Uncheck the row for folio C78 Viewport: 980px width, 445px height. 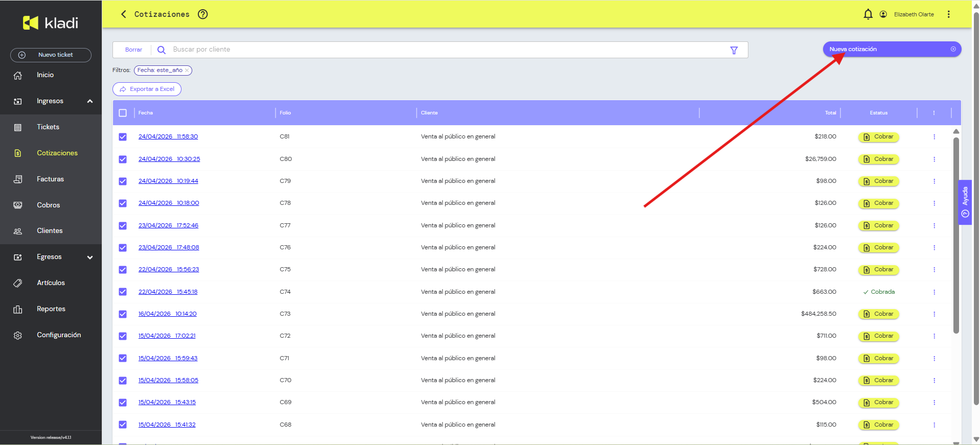tap(123, 203)
